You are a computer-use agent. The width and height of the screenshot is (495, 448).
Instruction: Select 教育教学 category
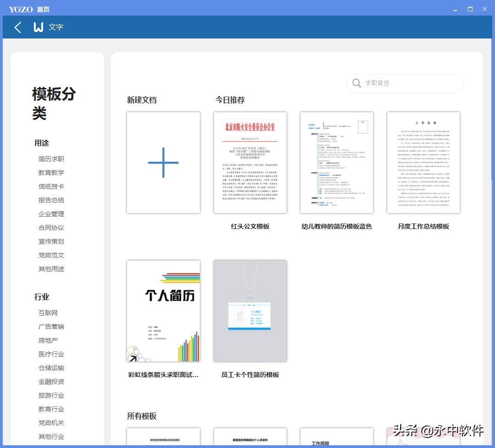[x=51, y=173]
